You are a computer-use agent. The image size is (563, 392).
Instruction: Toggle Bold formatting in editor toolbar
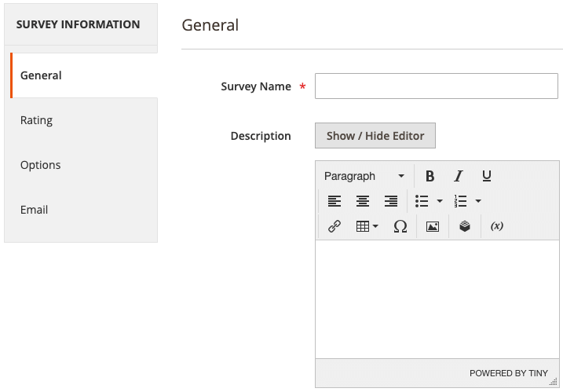tap(430, 176)
